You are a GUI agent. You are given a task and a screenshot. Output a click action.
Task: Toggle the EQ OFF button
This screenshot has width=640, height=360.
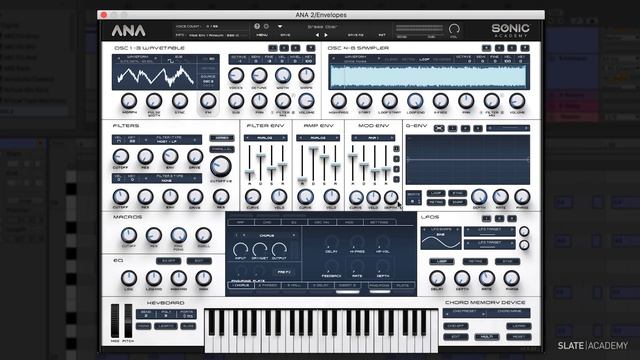[x=169, y=260]
